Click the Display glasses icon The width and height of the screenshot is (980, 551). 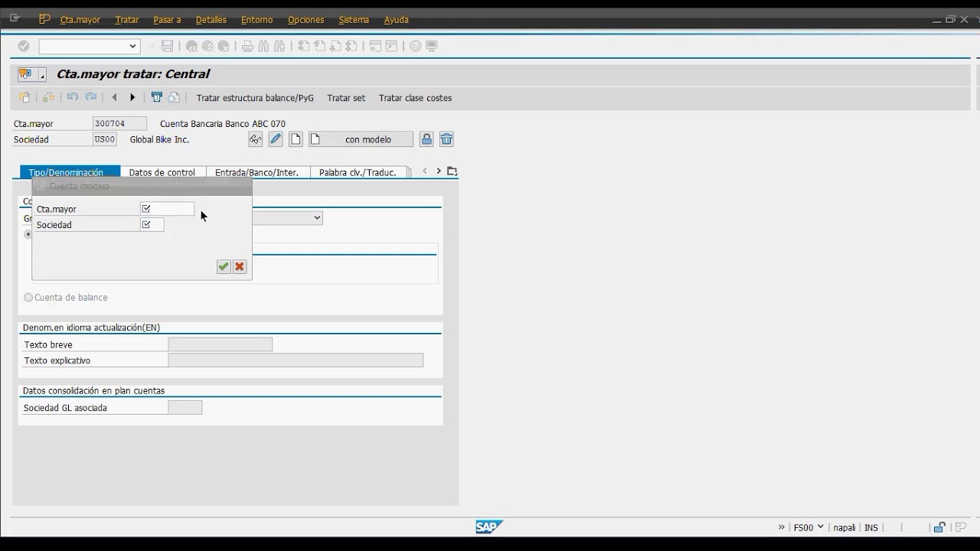click(x=256, y=139)
